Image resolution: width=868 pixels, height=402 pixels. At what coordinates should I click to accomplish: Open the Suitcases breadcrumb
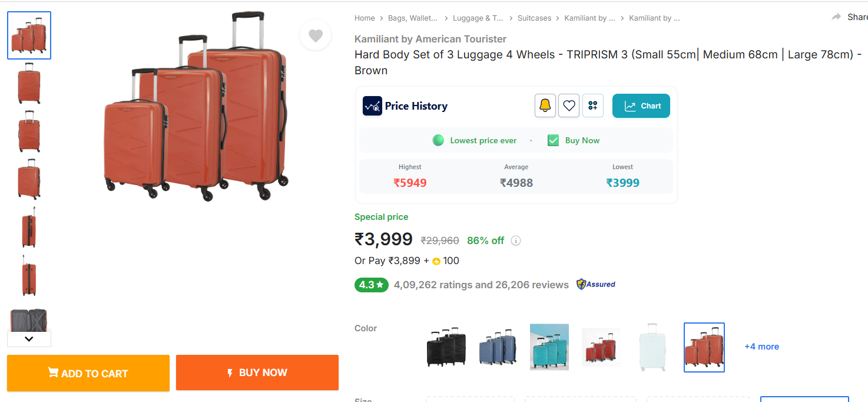point(534,18)
